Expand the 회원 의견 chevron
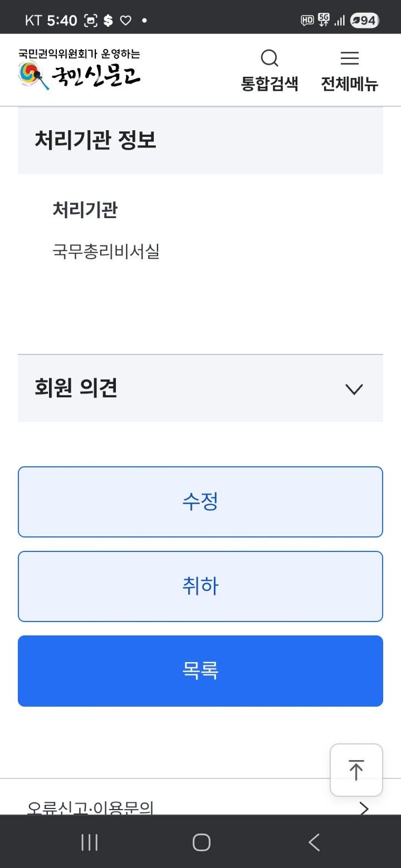The image size is (401, 868). pyautogui.click(x=354, y=389)
